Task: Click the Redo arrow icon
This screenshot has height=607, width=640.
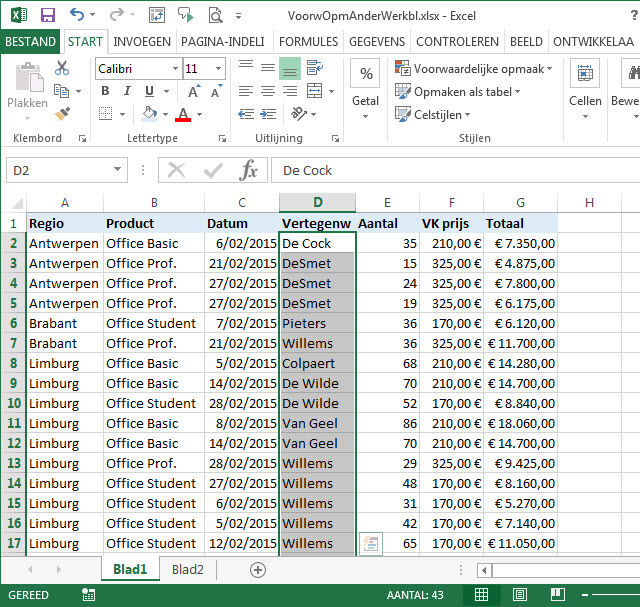Action: 117,15
